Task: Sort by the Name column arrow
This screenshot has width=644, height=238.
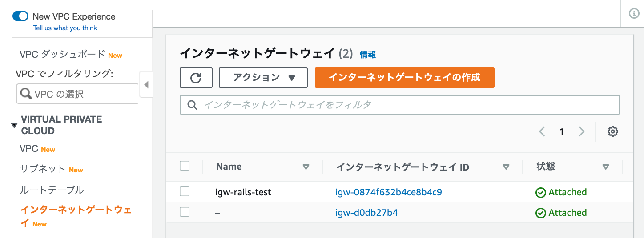Action: 306,167
